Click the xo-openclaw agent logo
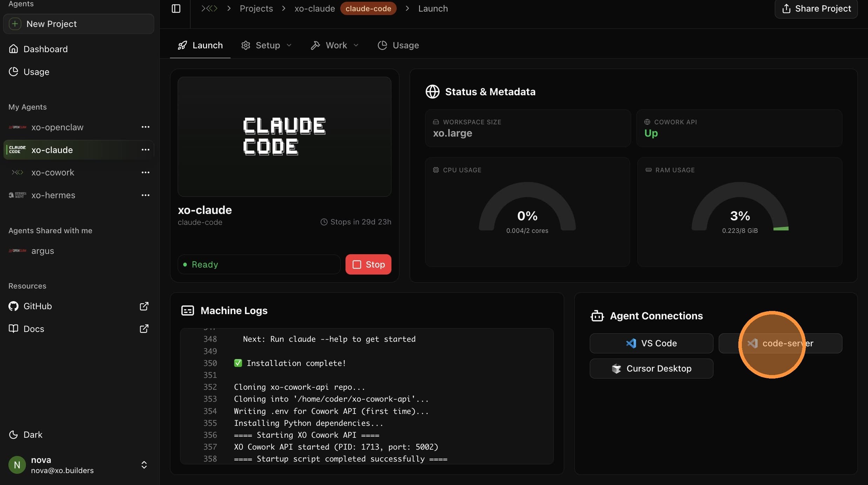Viewport: 868px width, 485px height. pos(18,127)
